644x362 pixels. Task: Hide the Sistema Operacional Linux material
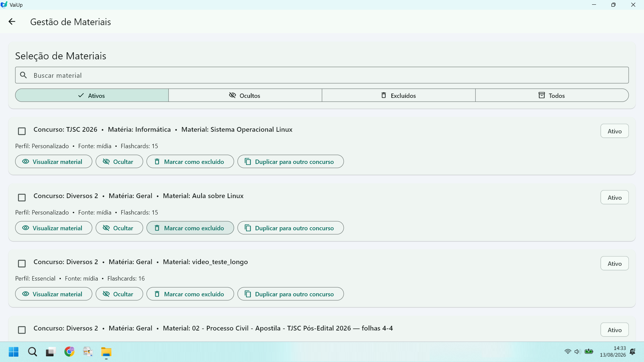[119, 162]
